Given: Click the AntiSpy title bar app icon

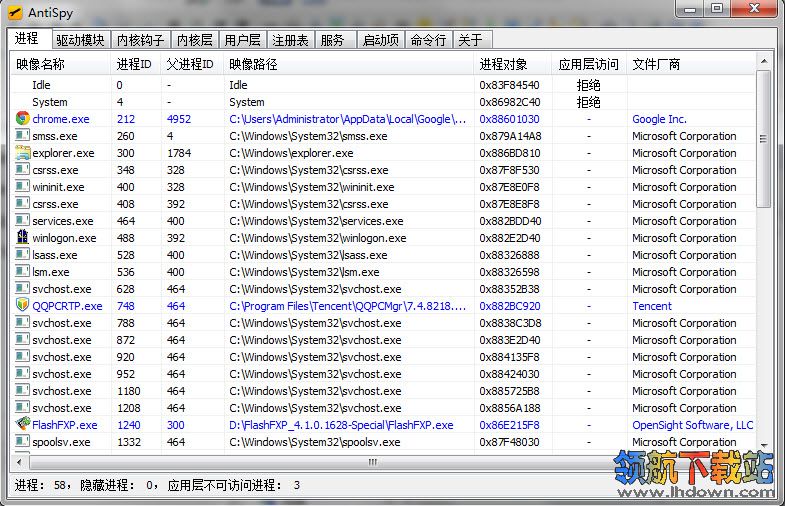Looking at the screenshot, I should coord(15,12).
